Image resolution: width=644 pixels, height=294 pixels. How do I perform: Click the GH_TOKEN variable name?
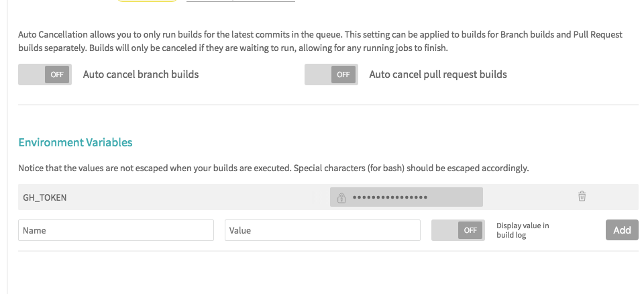coord(44,198)
